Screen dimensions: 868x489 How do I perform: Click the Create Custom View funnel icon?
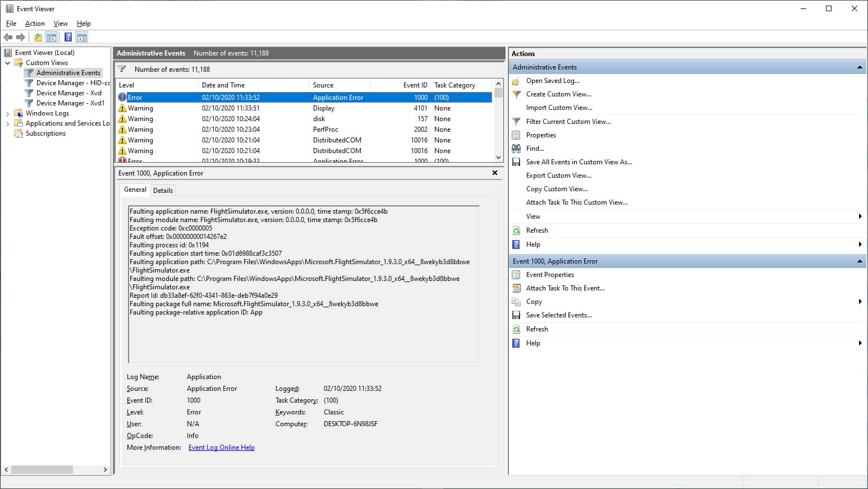(516, 94)
